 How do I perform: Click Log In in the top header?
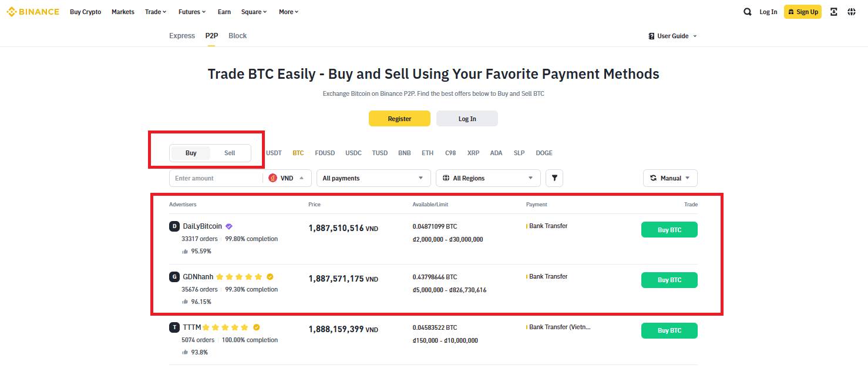tap(768, 12)
